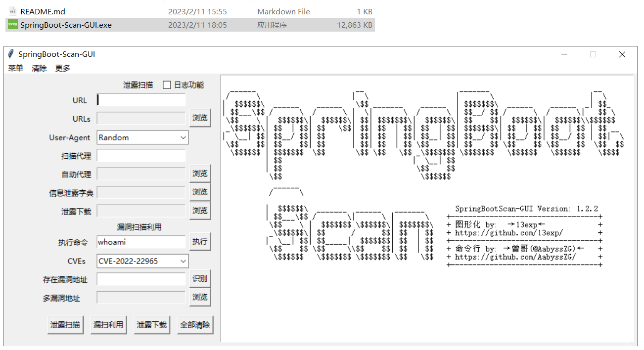Viewport: 644px width, 350px height.
Task: Click the https://github.com/13exp/ text
Action: click(509, 232)
